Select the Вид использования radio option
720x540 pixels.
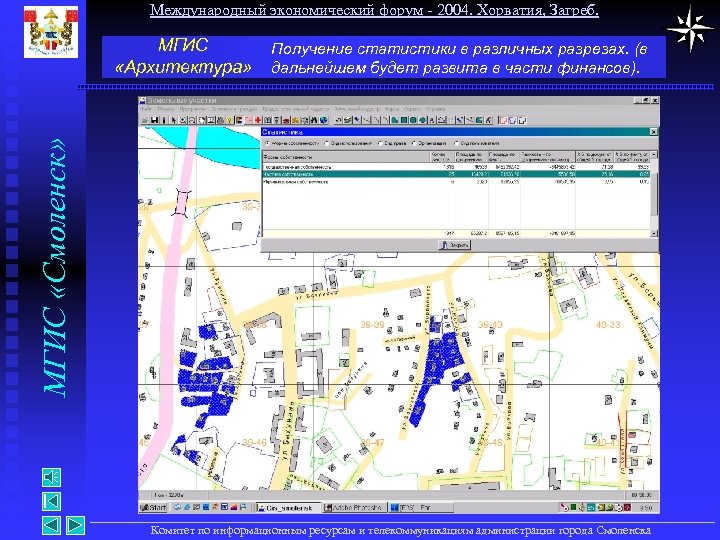[x=348, y=143]
